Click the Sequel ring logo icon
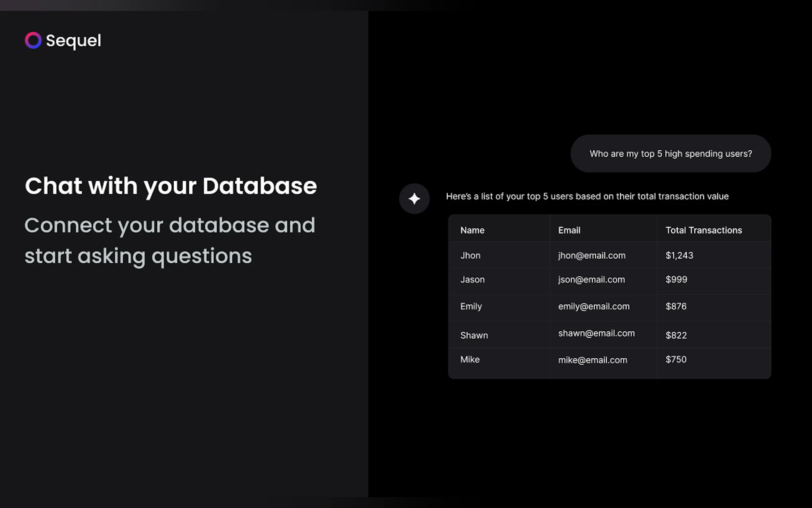The height and width of the screenshot is (508, 812). pos(33,40)
